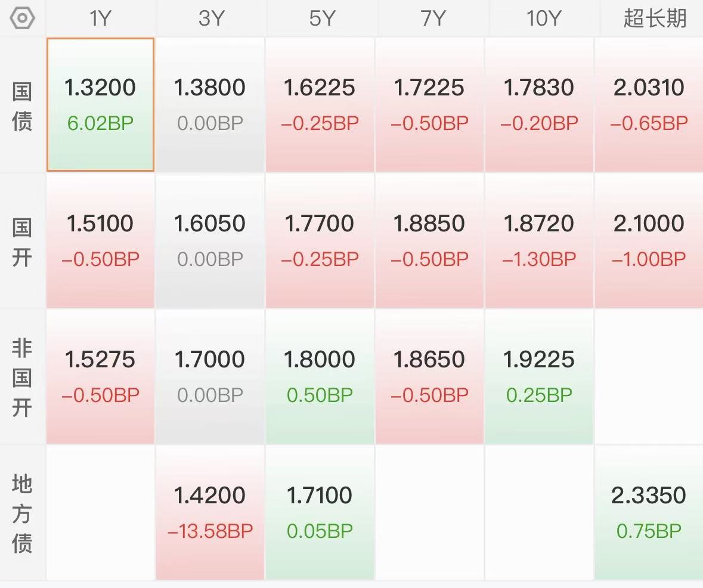Click the hexagon settings icon
The width and height of the screenshot is (703, 588).
(23, 18)
